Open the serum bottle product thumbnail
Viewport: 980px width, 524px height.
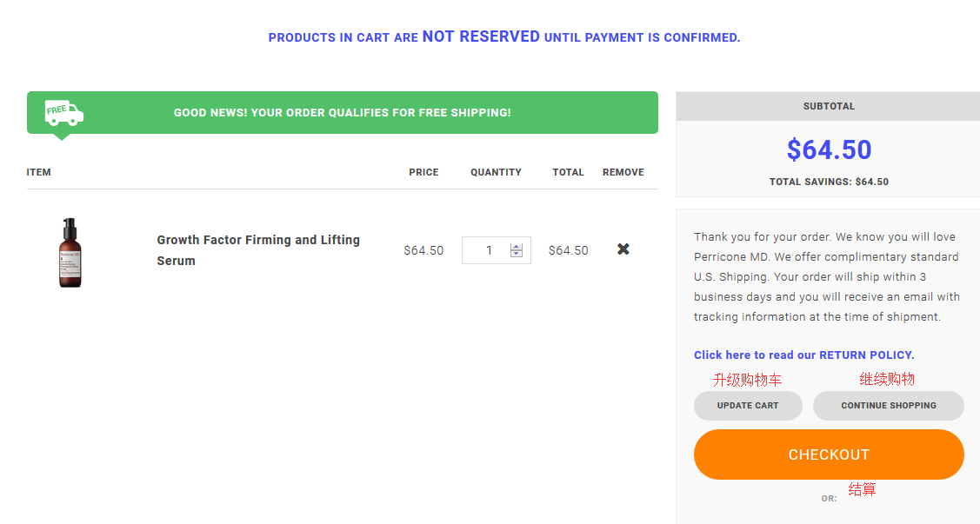pos(70,252)
